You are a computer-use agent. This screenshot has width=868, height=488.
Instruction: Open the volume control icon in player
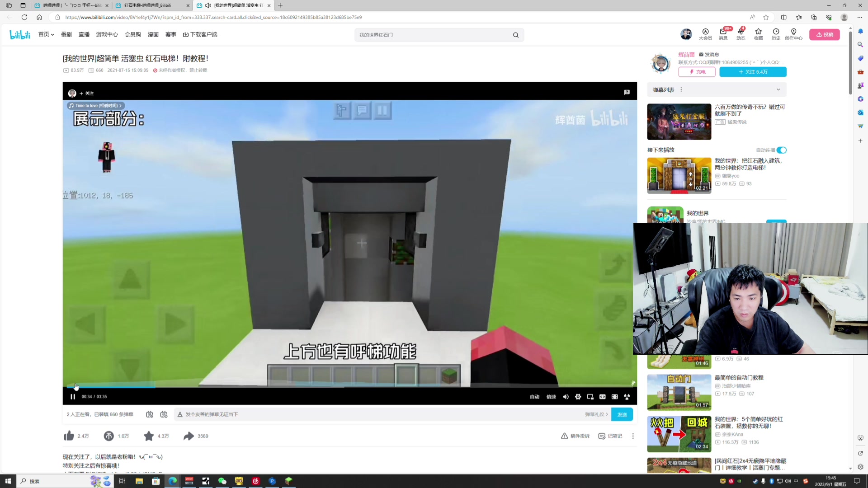pyautogui.click(x=566, y=397)
